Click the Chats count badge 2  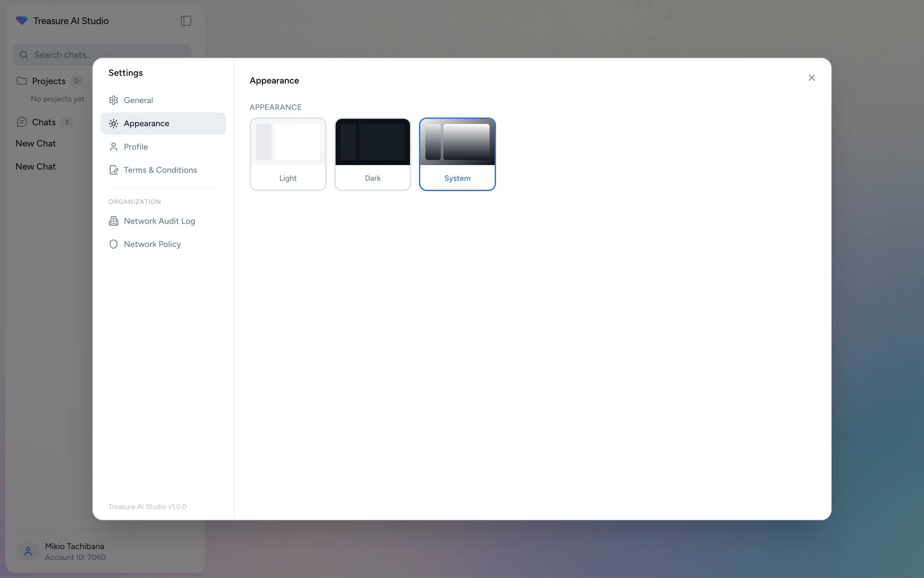click(x=67, y=122)
